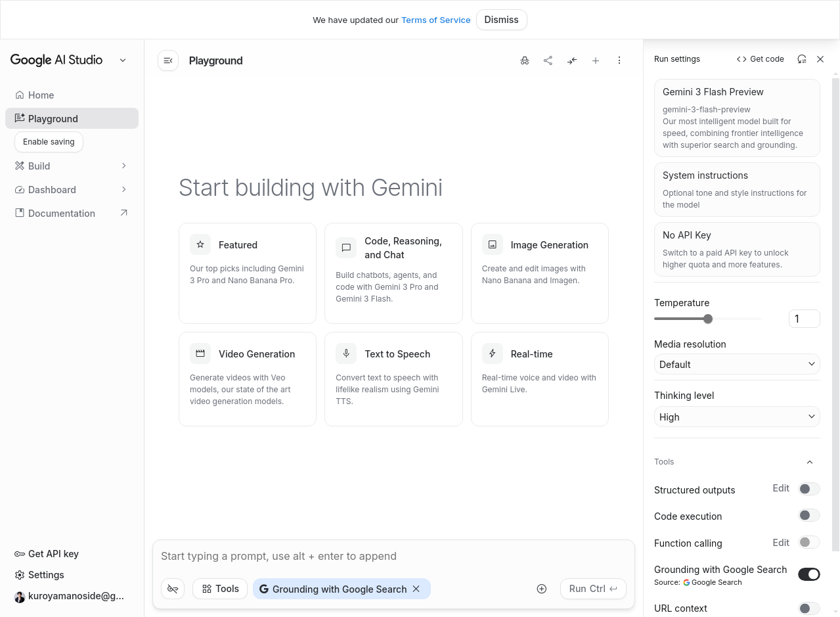
Task: Open the Terms of Service link
Action: (435, 20)
